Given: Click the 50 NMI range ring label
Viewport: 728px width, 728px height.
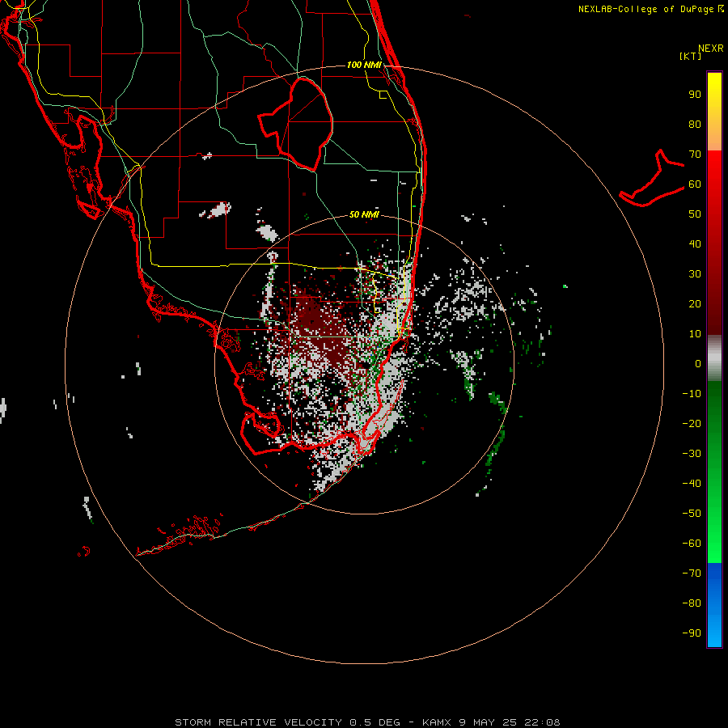Looking at the screenshot, I should [x=364, y=214].
